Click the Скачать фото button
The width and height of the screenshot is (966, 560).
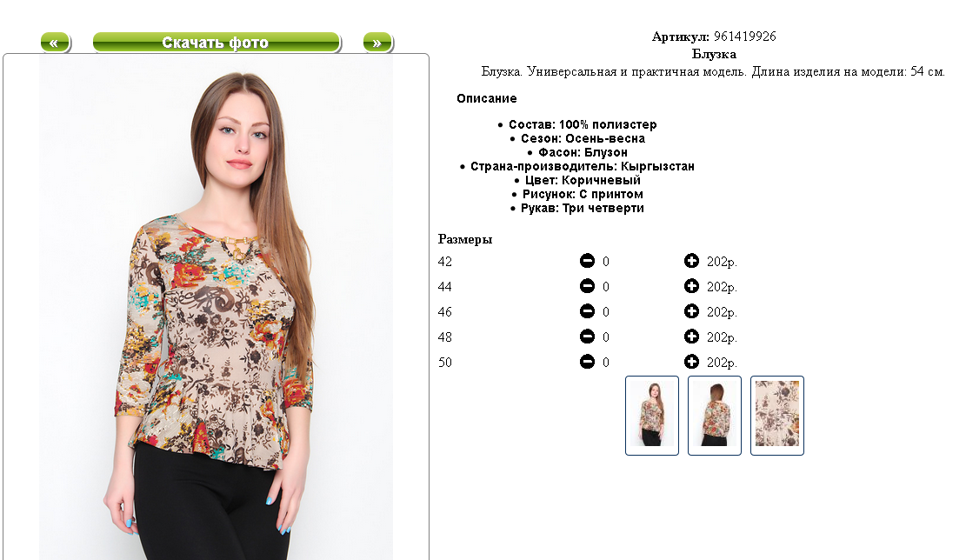pos(217,43)
